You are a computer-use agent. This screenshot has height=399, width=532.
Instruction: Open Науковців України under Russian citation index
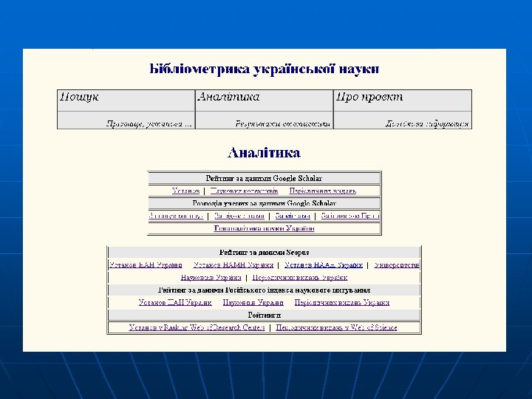[253, 302]
